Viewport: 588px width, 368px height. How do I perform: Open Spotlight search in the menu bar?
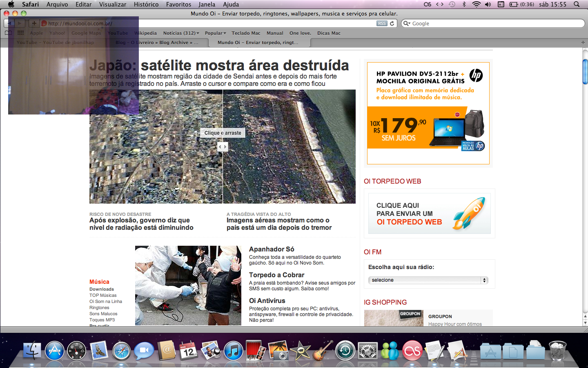click(577, 4)
